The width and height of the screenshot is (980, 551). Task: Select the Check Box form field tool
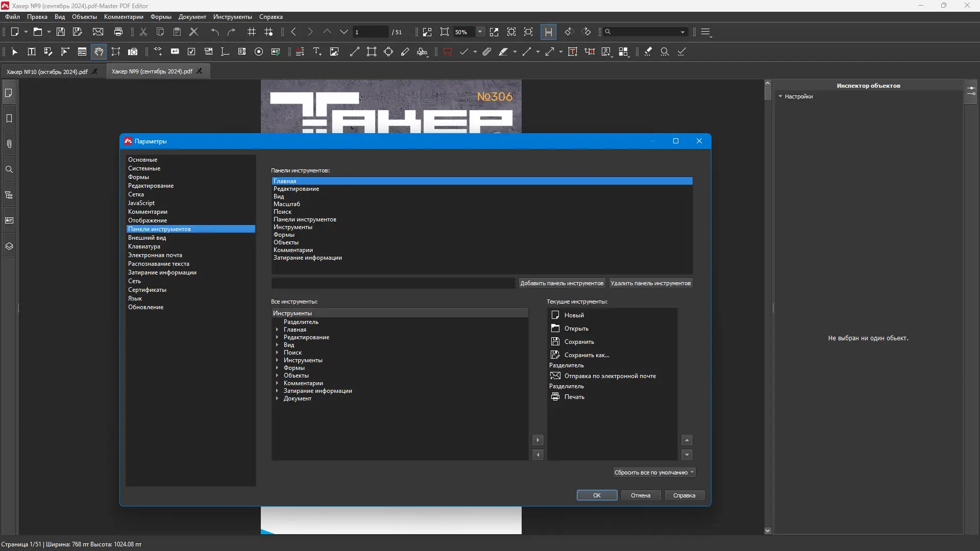click(191, 52)
